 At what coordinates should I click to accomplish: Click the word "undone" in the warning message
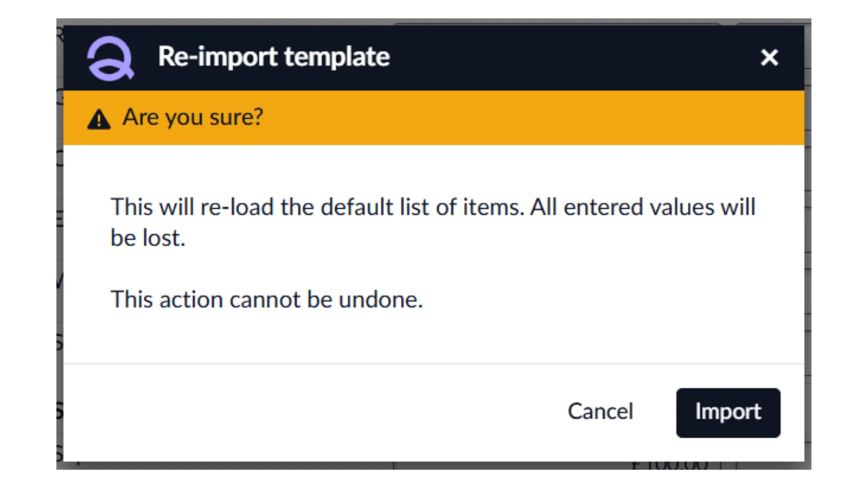(x=378, y=299)
